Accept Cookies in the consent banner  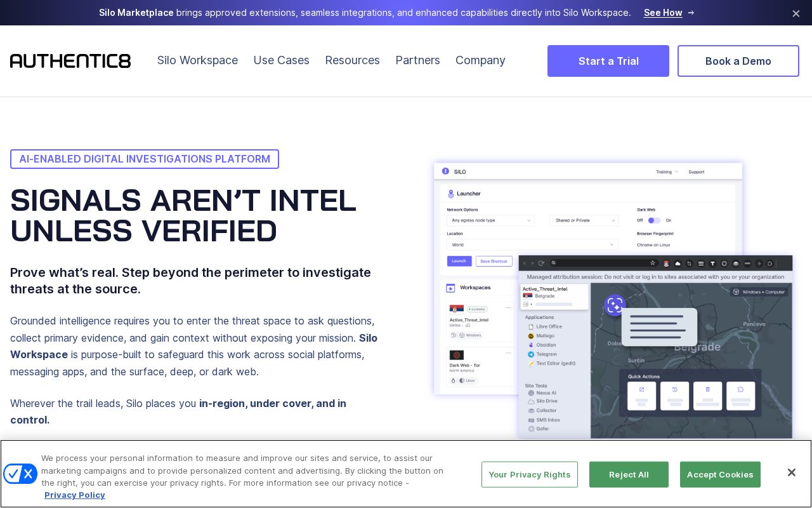pyautogui.click(x=720, y=474)
